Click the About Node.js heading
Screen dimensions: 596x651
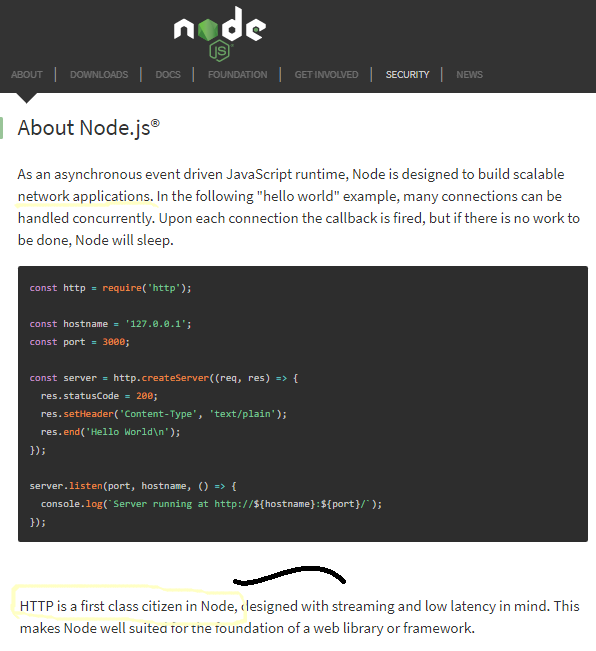pyautogui.click(x=88, y=127)
